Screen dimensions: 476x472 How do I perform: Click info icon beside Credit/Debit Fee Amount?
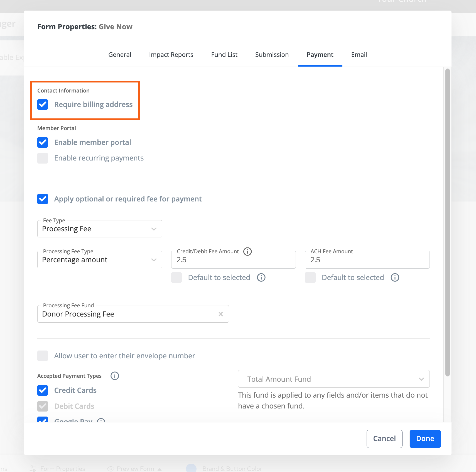pyautogui.click(x=247, y=252)
